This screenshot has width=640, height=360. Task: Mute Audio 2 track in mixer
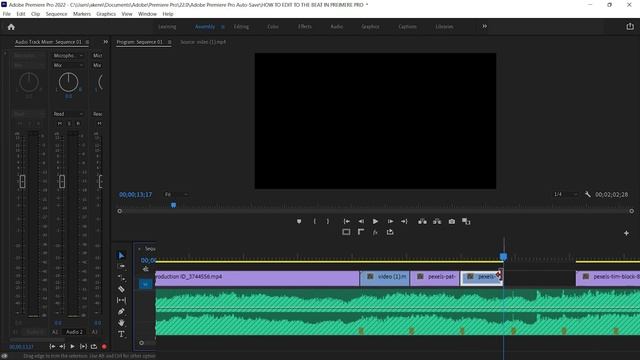(60, 123)
